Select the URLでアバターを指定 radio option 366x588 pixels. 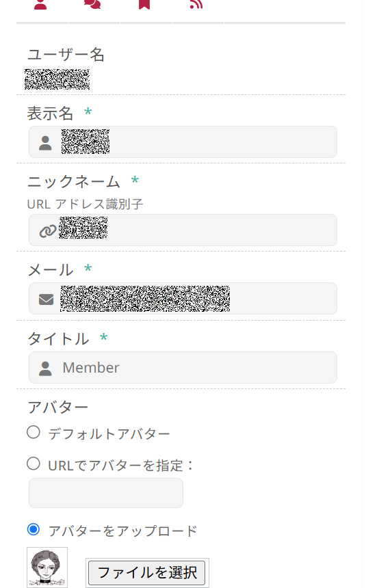(34, 464)
